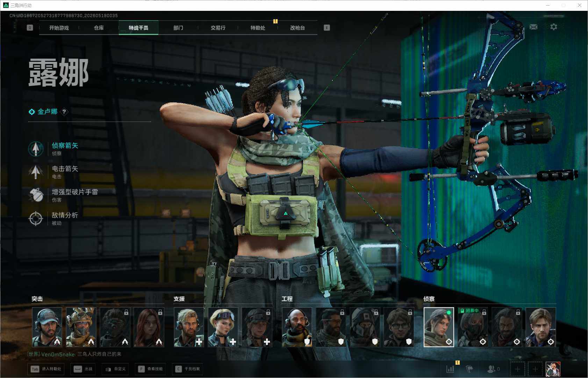Select the 露娜 recon operator portrait
This screenshot has width=588, height=378.
439,327
